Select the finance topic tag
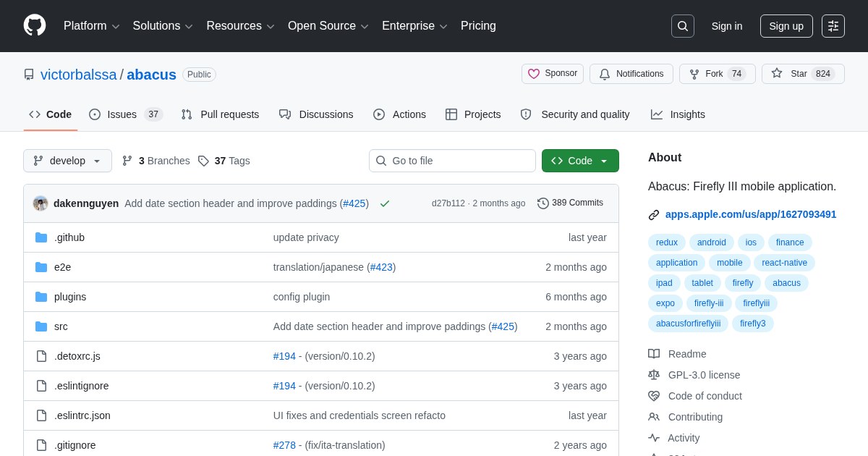The image size is (868, 456). 790,242
